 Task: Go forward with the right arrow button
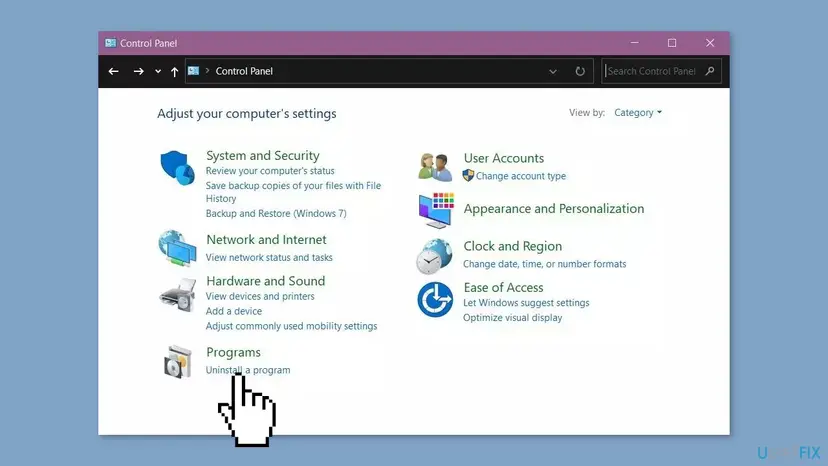tap(138, 71)
